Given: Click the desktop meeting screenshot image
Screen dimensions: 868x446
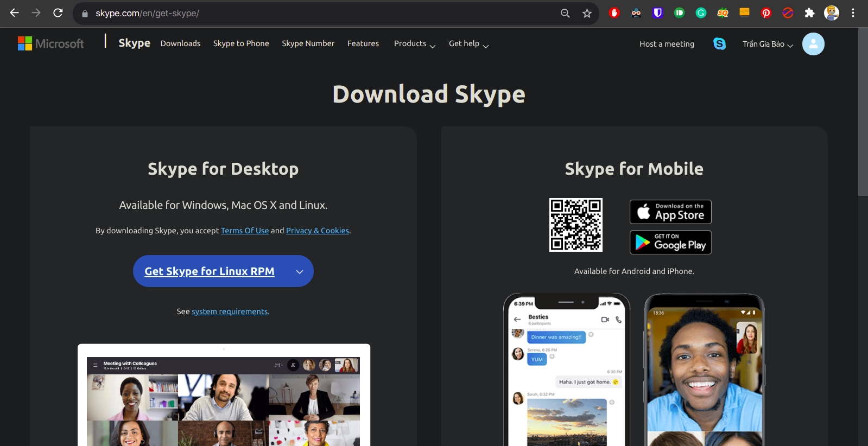Looking at the screenshot, I should tap(224, 395).
